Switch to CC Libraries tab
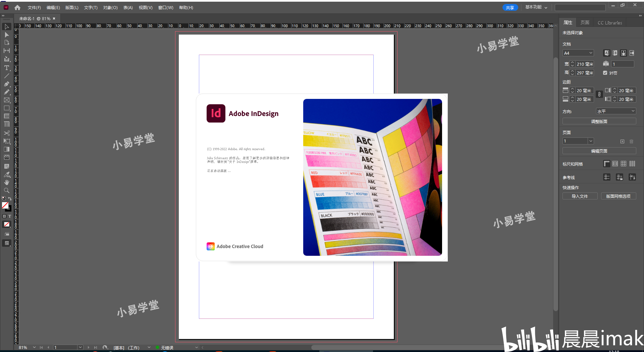The image size is (644, 352). point(610,22)
